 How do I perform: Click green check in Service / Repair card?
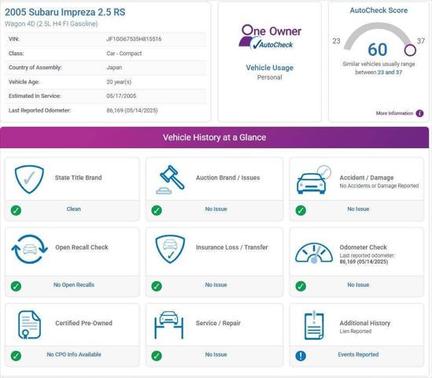[x=157, y=356]
